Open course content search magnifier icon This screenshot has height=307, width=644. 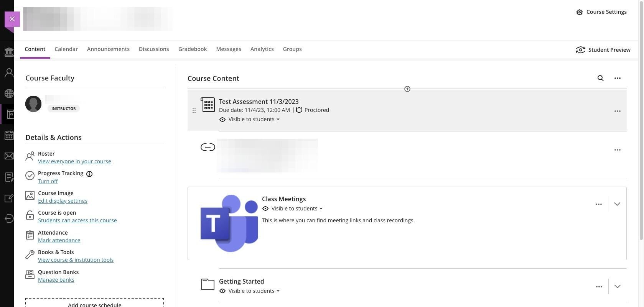coord(601,78)
